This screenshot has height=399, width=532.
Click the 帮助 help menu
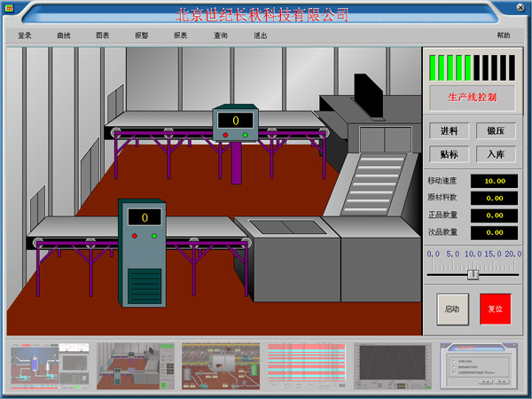504,35
